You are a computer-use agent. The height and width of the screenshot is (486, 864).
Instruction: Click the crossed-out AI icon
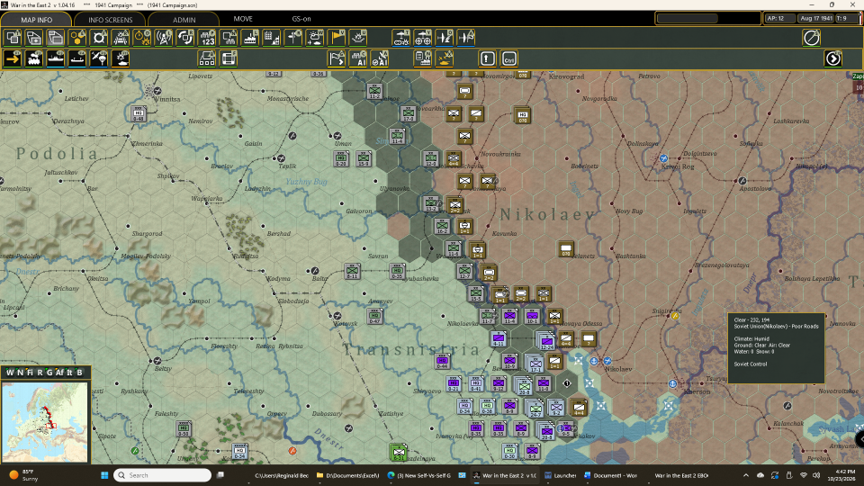(x=379, y=58)
